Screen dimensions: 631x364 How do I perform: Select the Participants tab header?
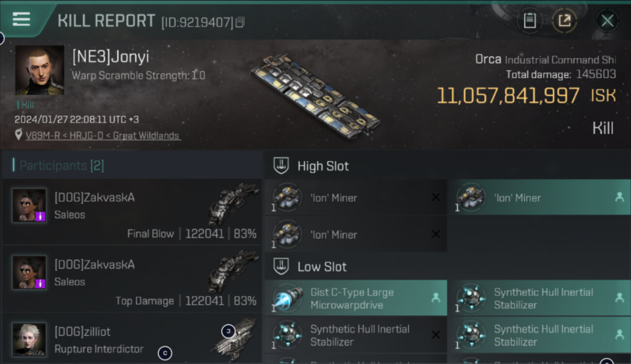pyautogui.click(x=62, y=165)
